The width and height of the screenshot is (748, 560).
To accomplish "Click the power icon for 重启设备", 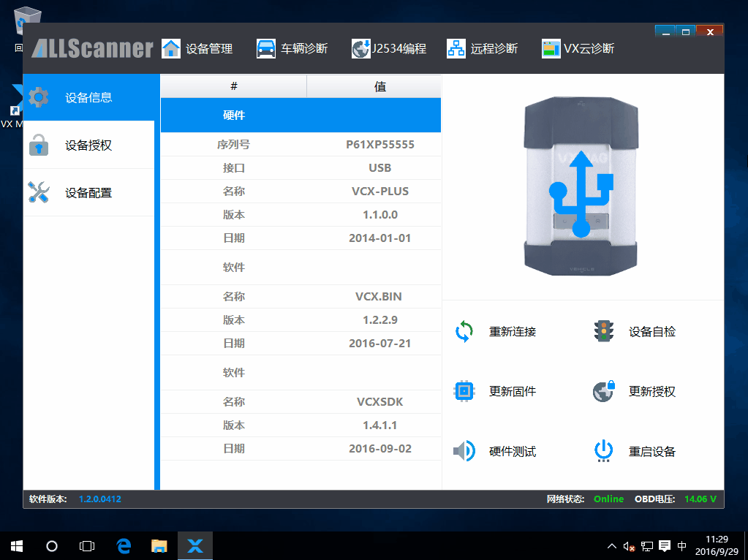I will click(603, 451).
